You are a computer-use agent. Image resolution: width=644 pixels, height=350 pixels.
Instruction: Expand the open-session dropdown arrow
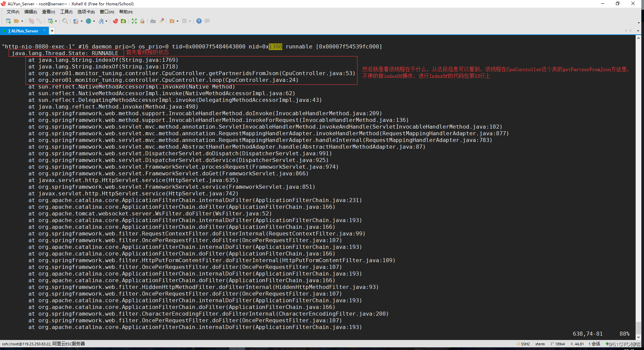22,21
